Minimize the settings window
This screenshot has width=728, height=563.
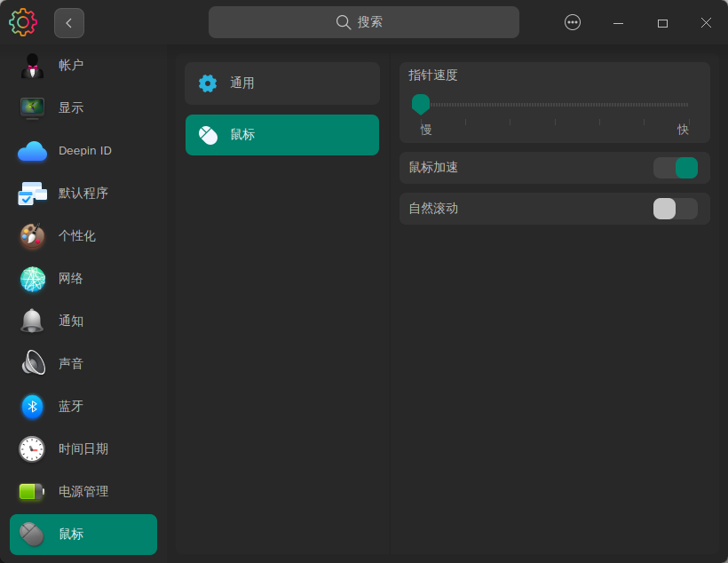(618, 23)
